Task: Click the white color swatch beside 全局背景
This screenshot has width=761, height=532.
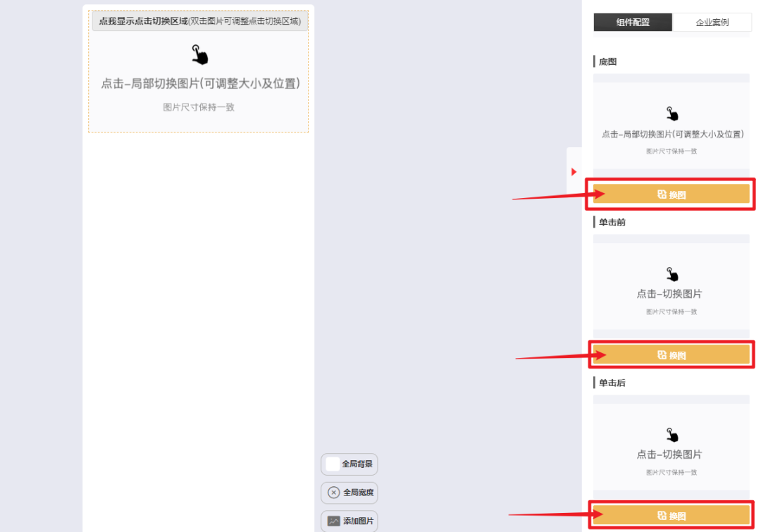Action: tap(333, 464)
